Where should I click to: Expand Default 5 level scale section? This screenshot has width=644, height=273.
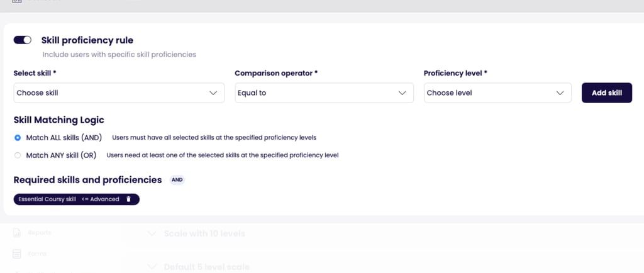click(x=206, y=267)
